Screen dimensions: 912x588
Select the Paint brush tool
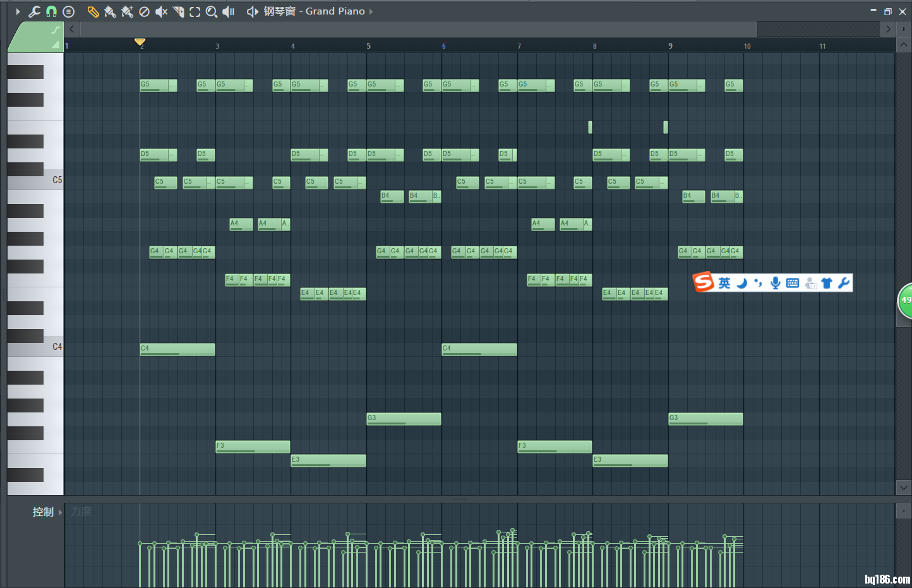(x=110, y=11)
